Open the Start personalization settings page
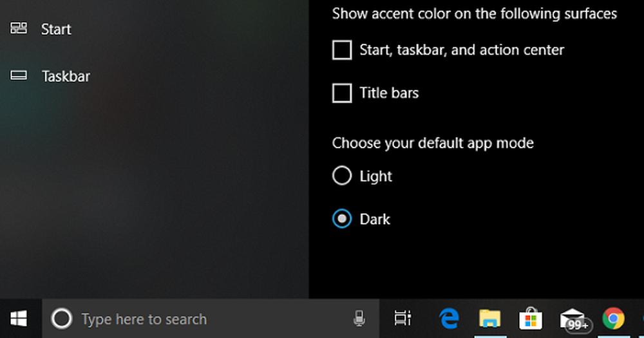The width and height of the screenshot is (644, 338). point(56,29)
